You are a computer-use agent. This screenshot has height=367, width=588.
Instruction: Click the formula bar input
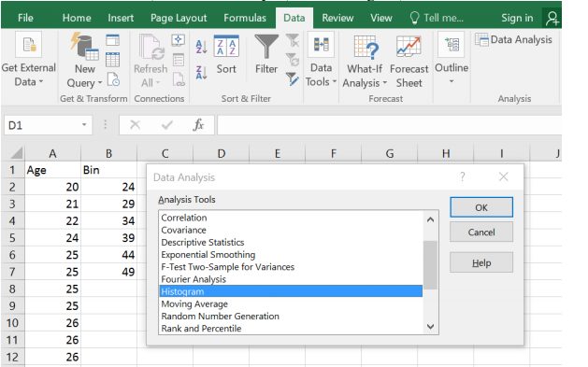click(389, 125)
